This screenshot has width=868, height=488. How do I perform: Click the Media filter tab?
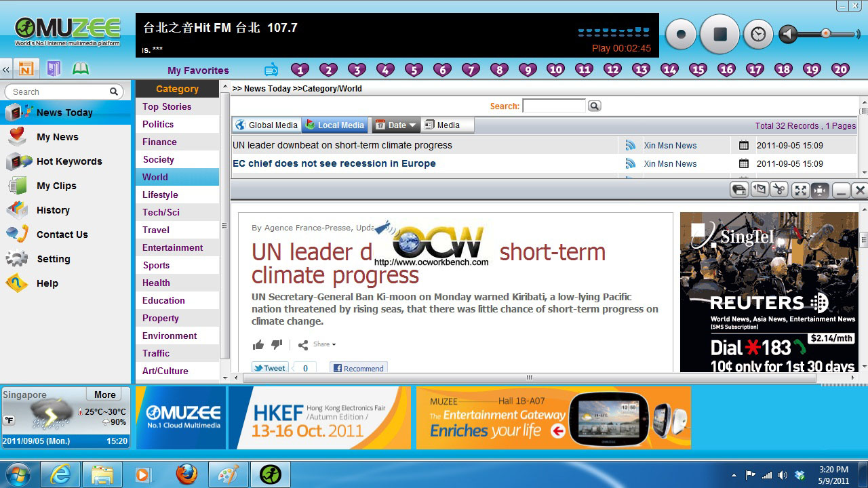[448, 125]
